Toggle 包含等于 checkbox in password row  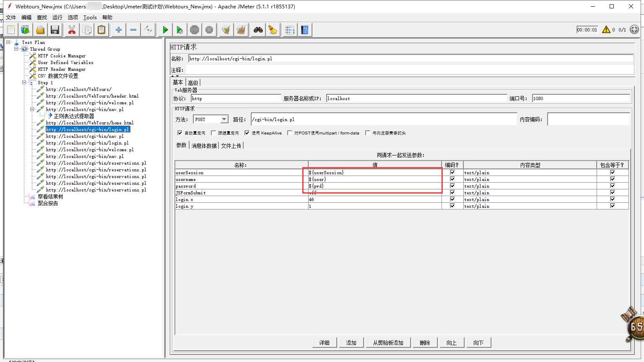tap(613, 186)
